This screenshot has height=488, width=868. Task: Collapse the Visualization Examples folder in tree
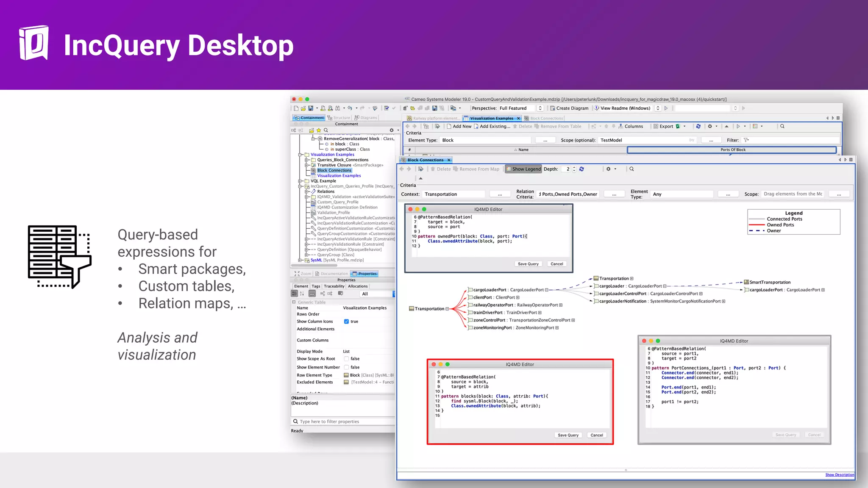(x=300, y=155)
